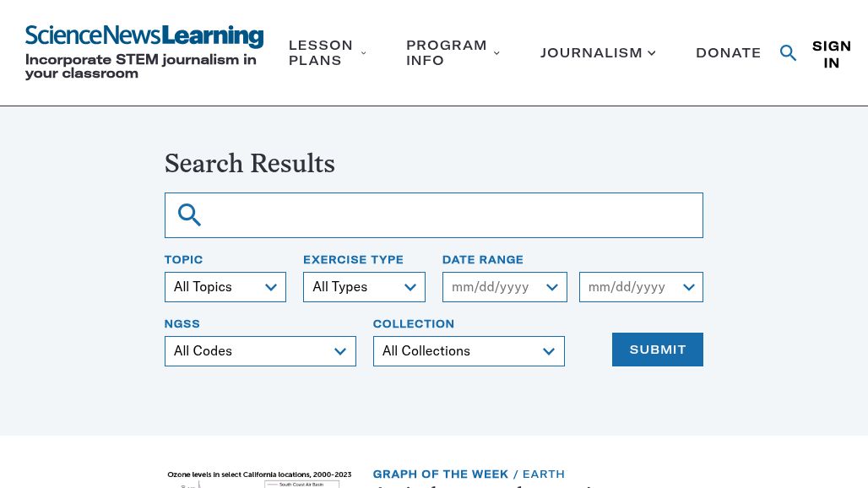Click the header search magnifier icon

pyautogui.click(x=788, y=53)
